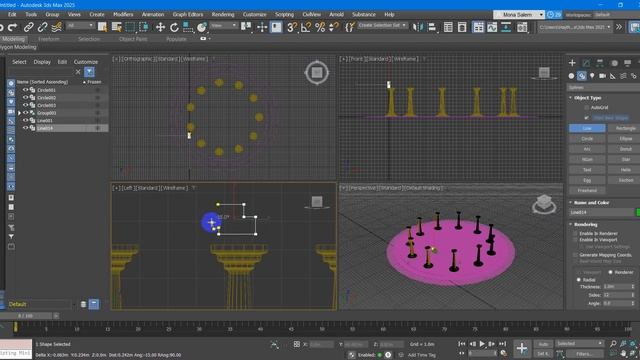Toggle visibility of Group001
Viewport: 640px width, 360px height.
(25, 113)
